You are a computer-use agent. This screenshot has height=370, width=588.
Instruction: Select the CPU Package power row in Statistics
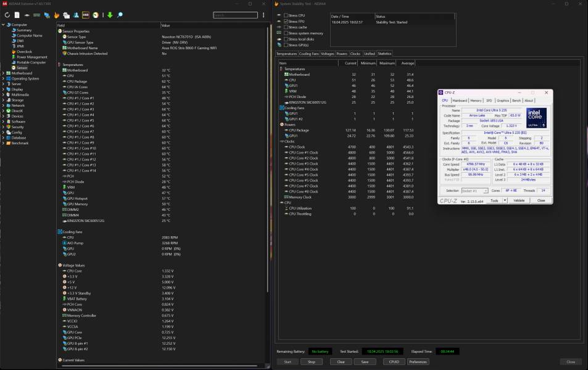(x=347, y=130)
